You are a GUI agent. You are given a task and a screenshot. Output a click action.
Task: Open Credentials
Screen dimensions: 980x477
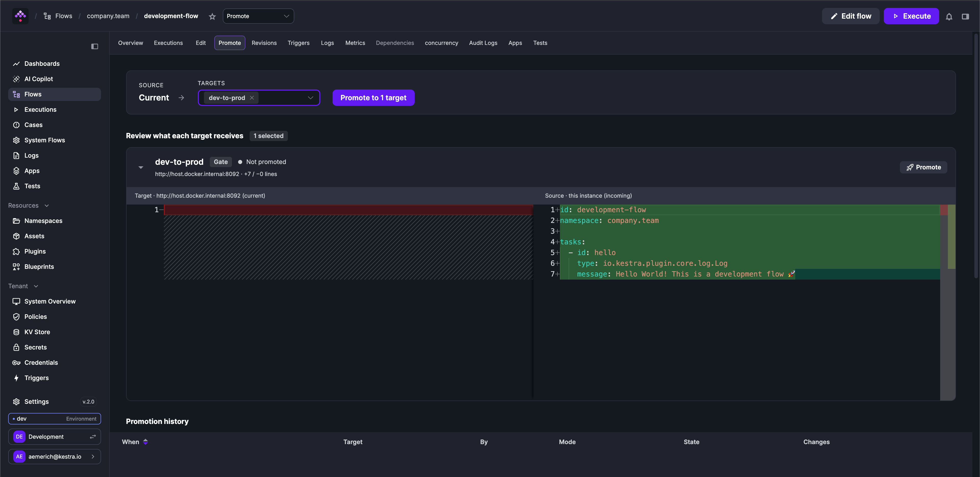(x=54, y=362)
